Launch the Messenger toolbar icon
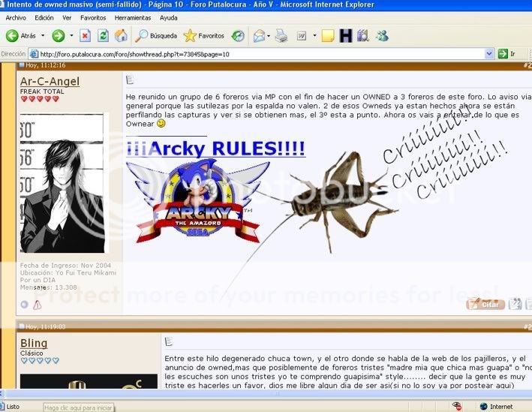Image resolution: width=532 pixels, height=412 pixels. pyautogui.click(x=382, y=35)
